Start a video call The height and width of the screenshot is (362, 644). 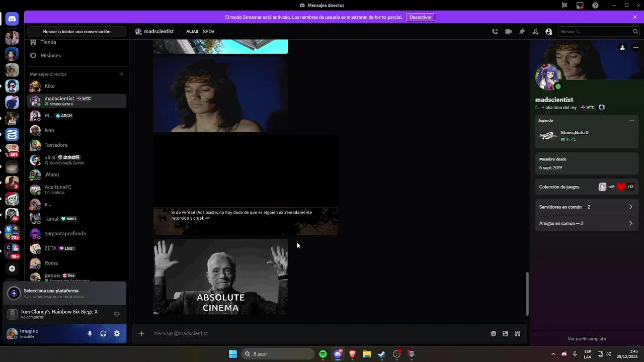[509, 31]
